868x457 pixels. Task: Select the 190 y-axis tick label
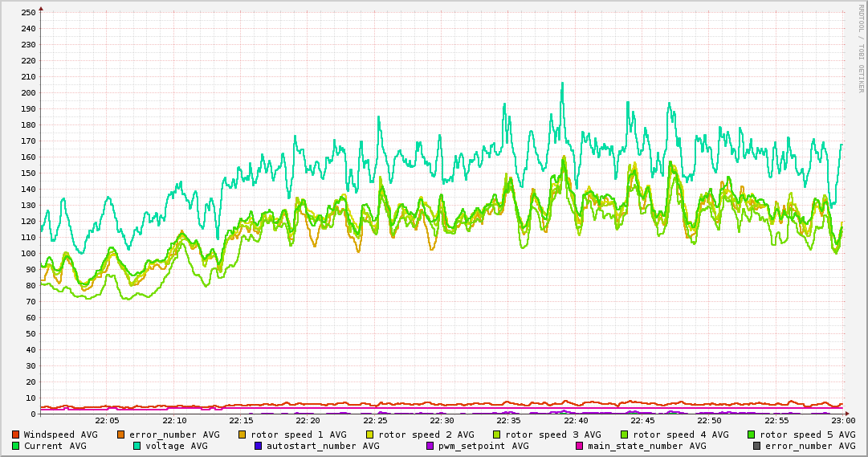(27, 108)
